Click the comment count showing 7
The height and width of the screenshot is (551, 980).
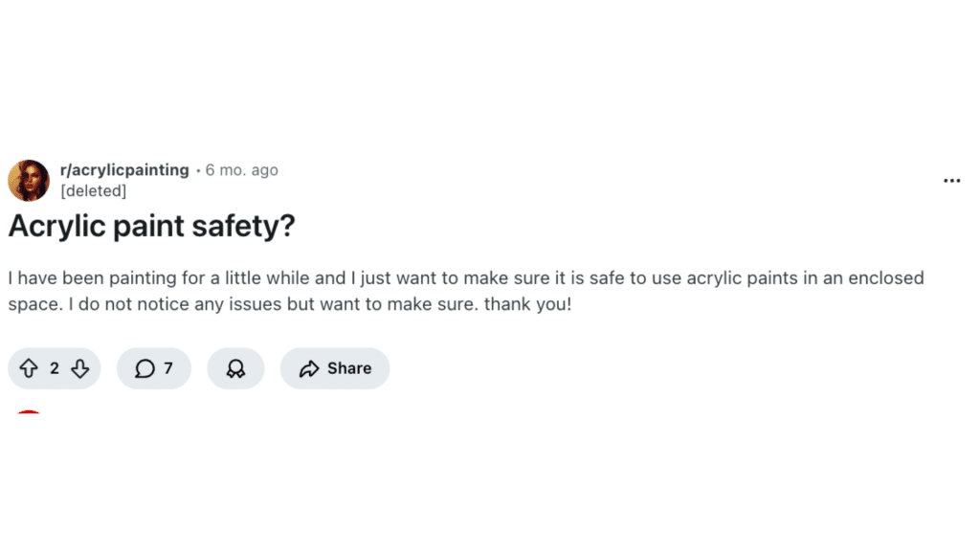(167, 367)
